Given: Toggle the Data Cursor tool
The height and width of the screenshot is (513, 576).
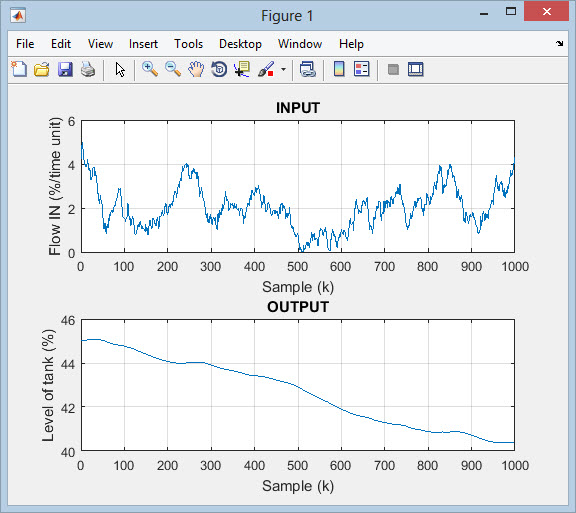Looking at the screenshot, I should click(242, 69).
